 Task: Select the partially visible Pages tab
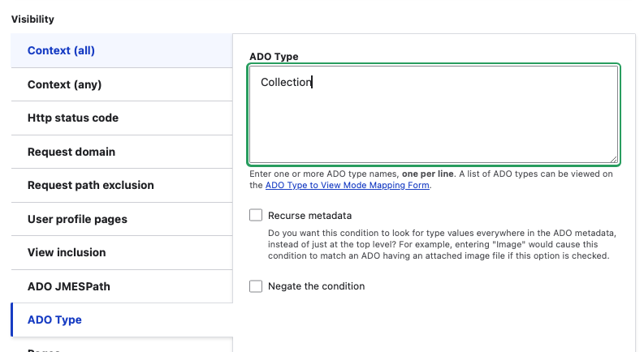pos(45,350)
